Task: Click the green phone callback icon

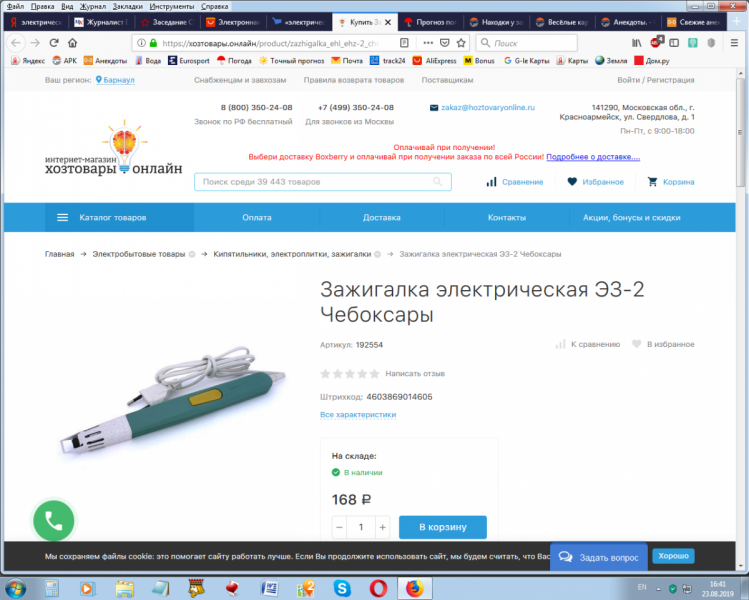Action: point(53,520)
